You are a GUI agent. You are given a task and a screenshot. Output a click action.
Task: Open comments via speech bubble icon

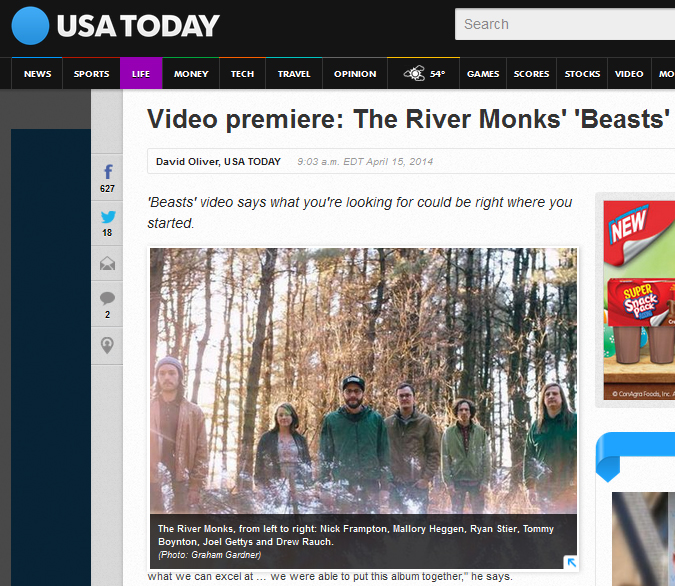click(107, 298)
